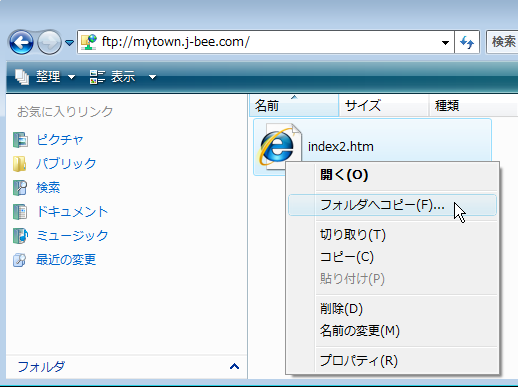Click the フォルダ pane label

(41, 367)
